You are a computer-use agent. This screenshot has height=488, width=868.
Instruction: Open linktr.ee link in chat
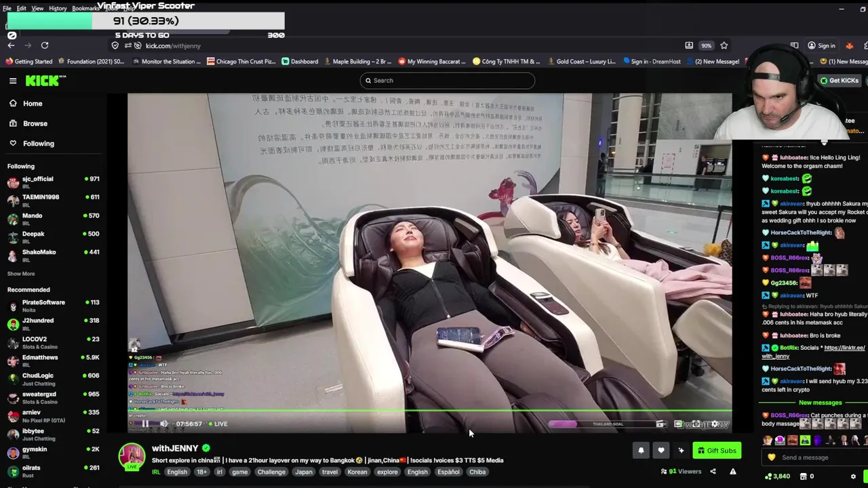pos(844,348)
